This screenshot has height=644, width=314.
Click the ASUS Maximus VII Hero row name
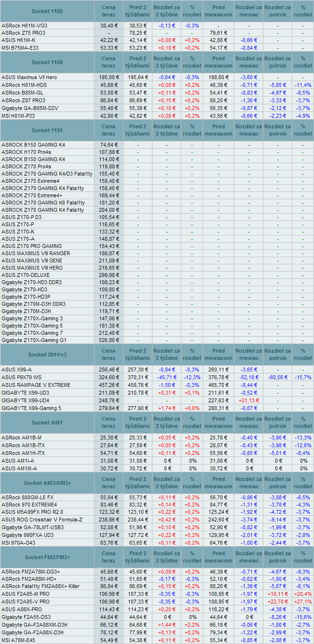tap(29, 77)
